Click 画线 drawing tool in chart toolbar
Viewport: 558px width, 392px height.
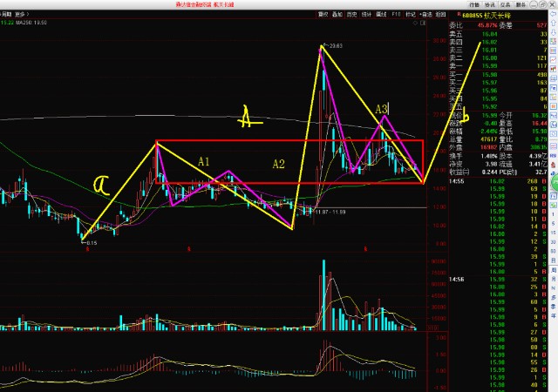point(381,14)
